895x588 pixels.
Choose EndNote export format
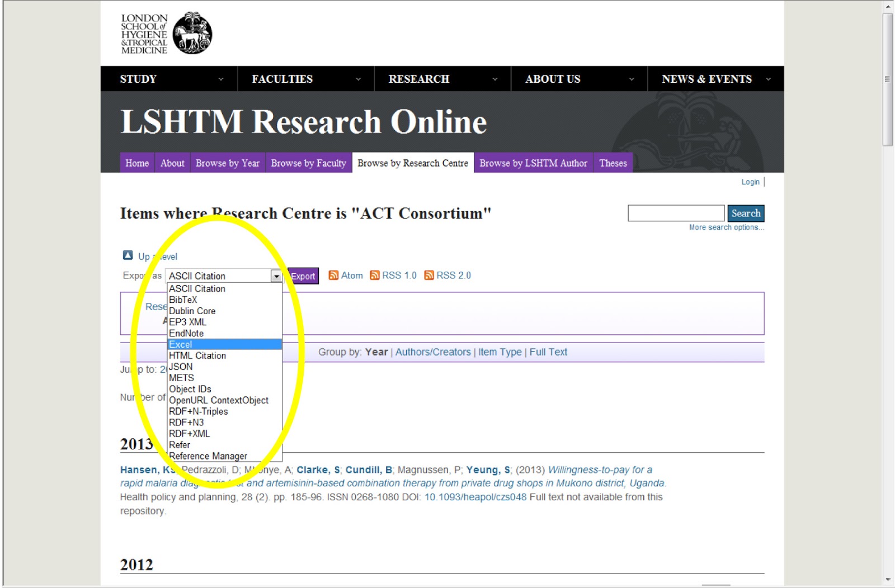pyautogui.click(x=224, y=333)
